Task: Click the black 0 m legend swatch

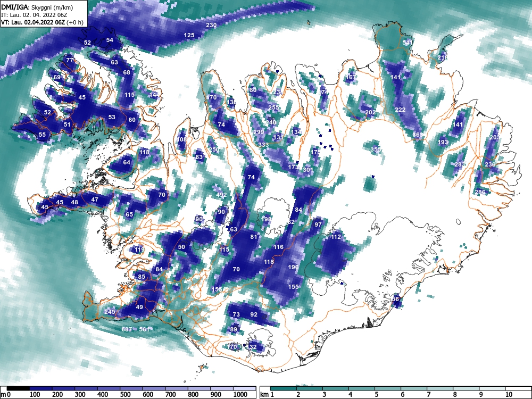Action: 18,388
